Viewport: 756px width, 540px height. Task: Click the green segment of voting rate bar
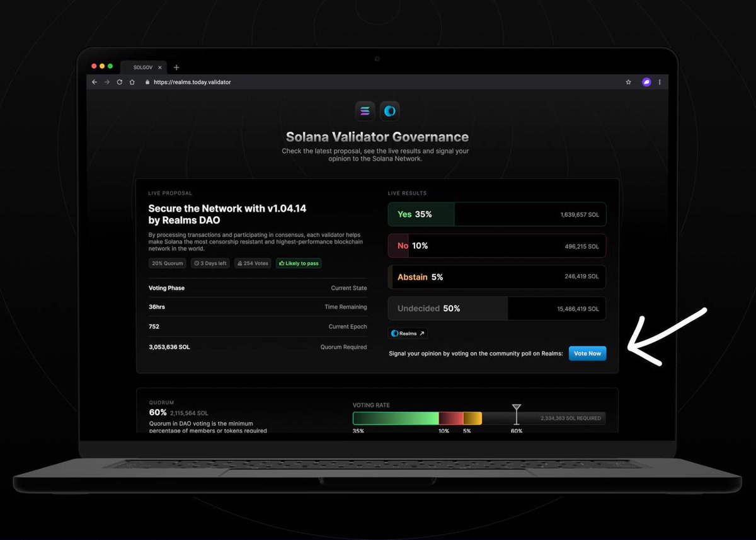pyautogui.click(x=396, y=418)
